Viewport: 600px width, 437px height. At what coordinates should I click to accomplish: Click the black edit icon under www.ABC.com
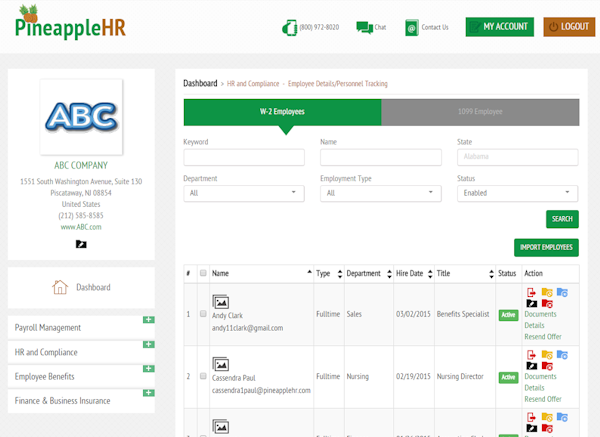tap(81, 244)
